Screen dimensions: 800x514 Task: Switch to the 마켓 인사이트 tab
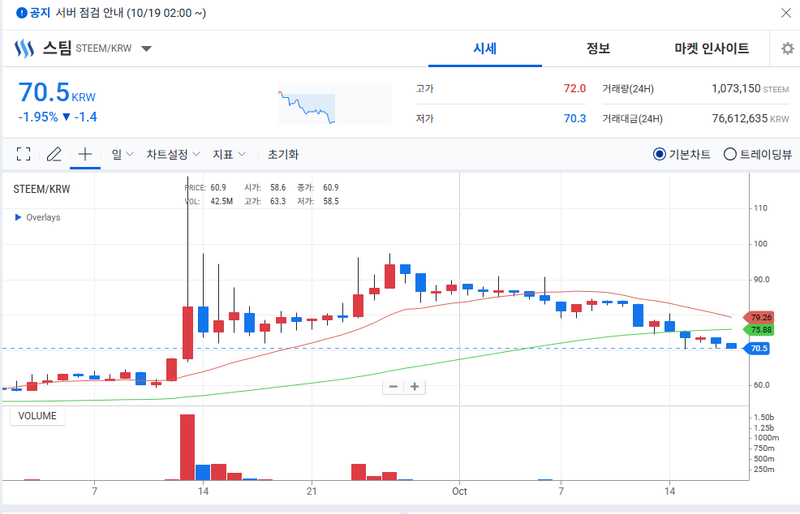click(x=712, y=48)
